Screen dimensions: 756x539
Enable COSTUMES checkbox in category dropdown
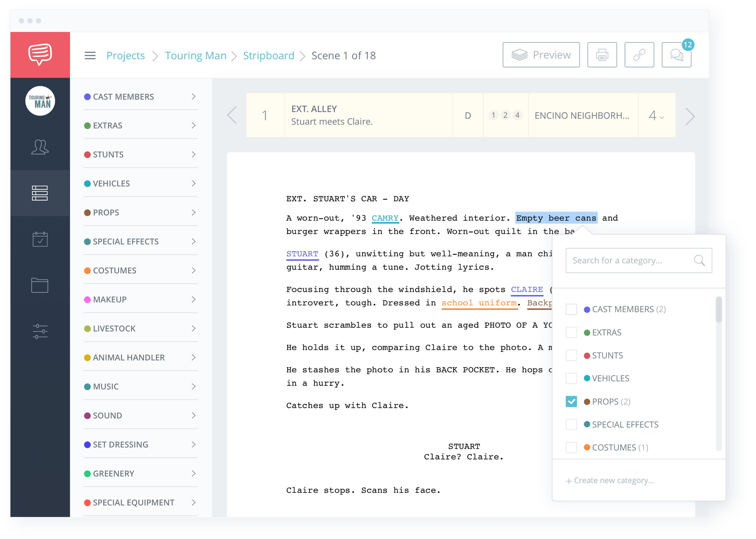pyautogui.click(x=574, y=448)
